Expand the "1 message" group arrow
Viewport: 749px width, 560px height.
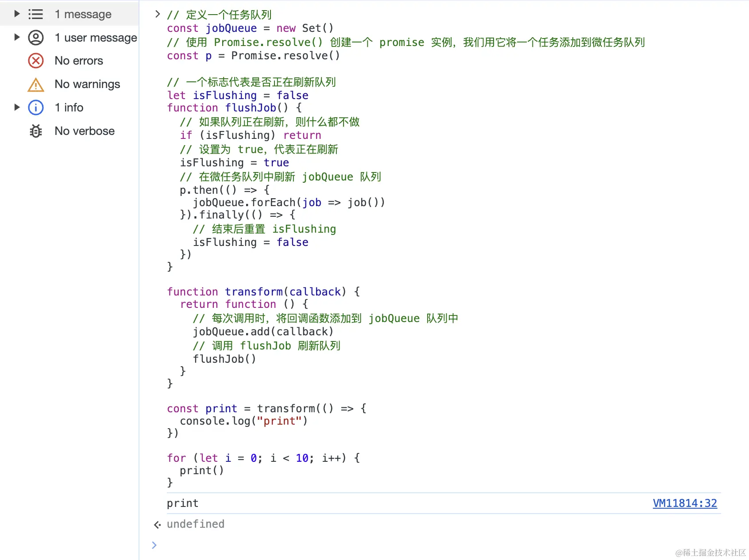pos(17,14)
